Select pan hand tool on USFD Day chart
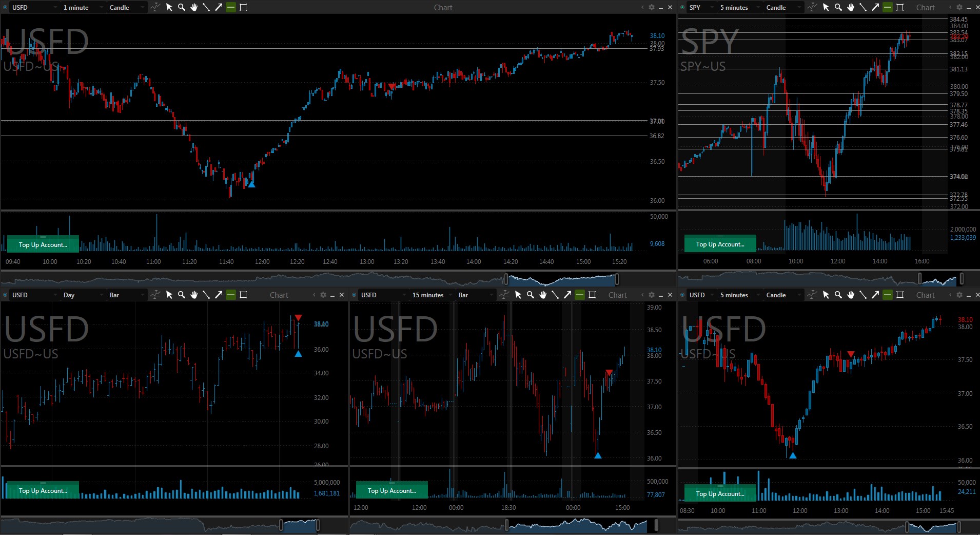The image size is (980, 535). click(194, 295)
